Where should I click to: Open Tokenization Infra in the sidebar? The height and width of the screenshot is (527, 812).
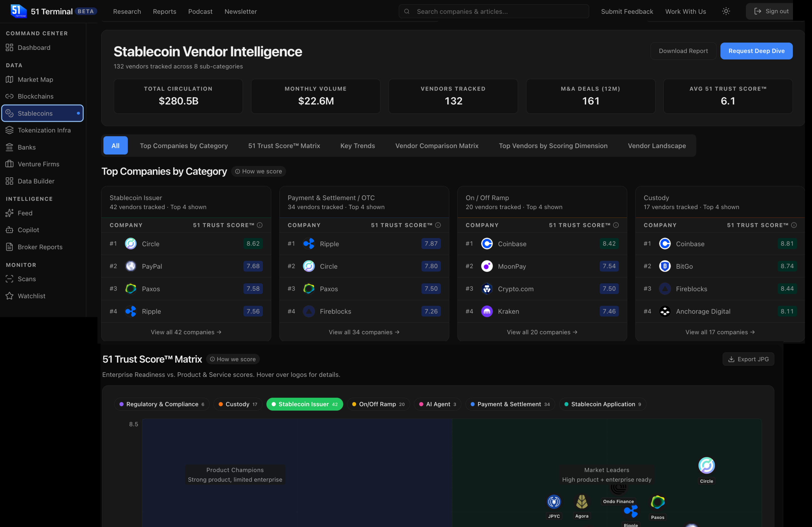pos(43,130)
